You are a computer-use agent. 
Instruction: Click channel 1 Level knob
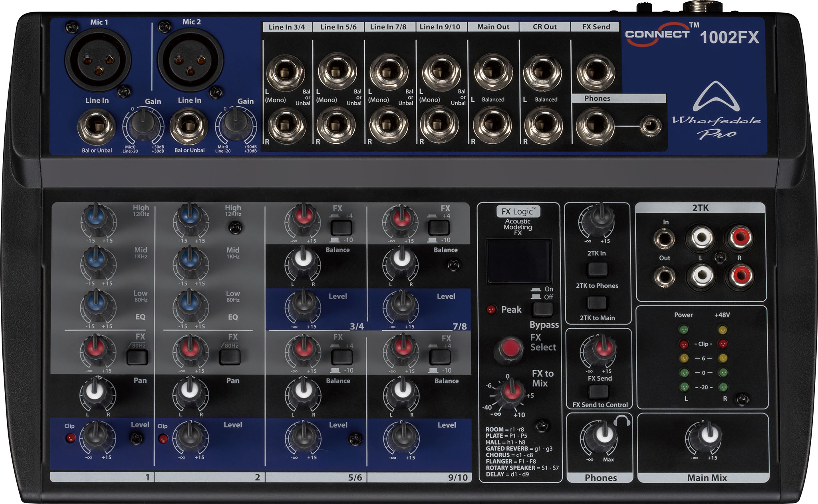pos(97,437)
